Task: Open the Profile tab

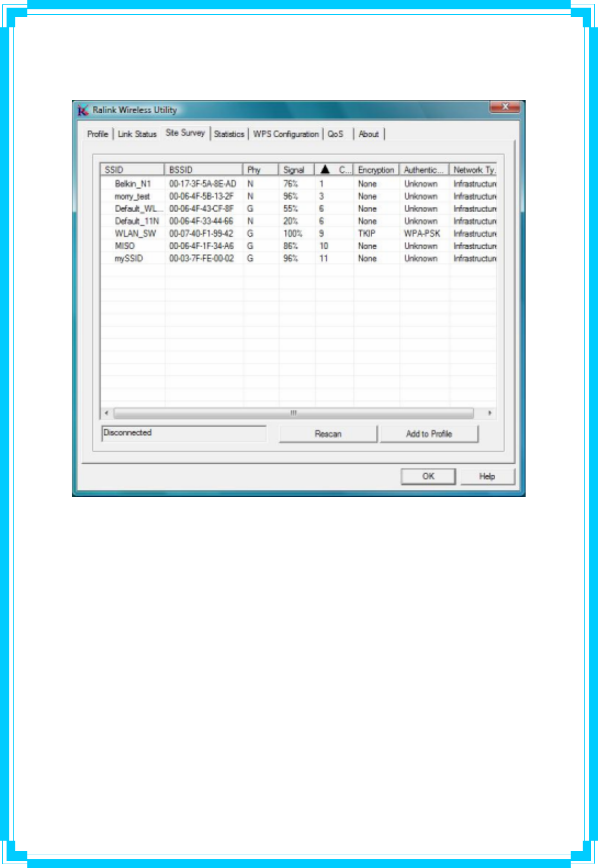Action: (97, 134)
